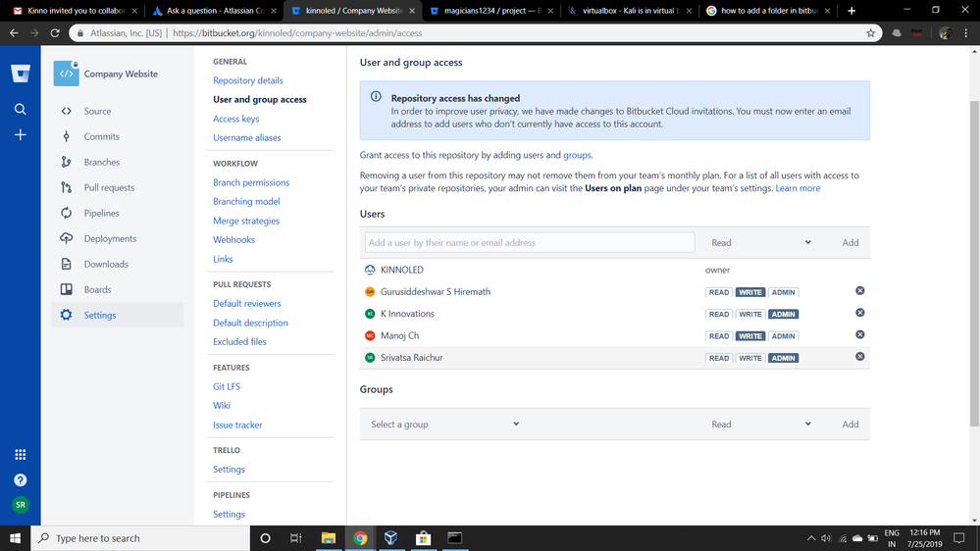Viewport: 980px width, 551px height.
Task: Open Webhooks settings
Action: pos(233,239)
